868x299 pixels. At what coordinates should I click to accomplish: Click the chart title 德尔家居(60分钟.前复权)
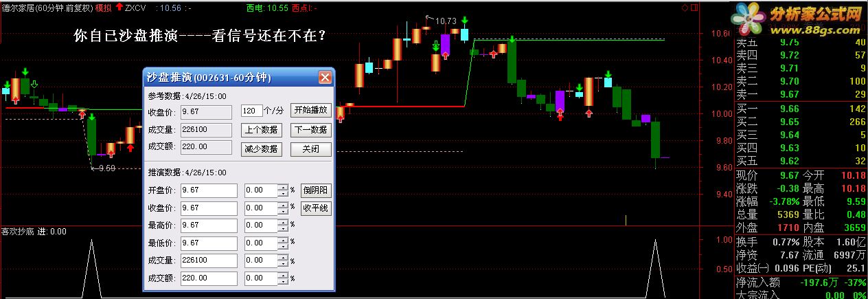point(46,8)
